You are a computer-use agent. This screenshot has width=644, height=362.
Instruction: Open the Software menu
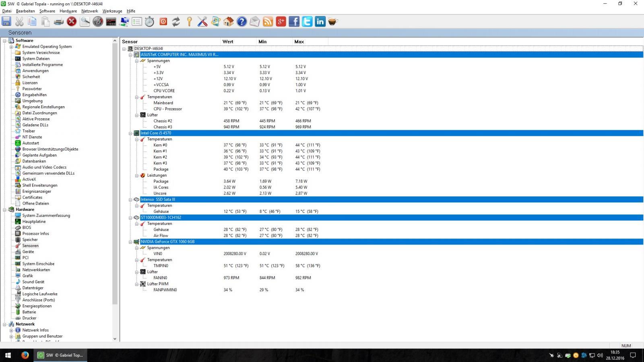point(47,11)
